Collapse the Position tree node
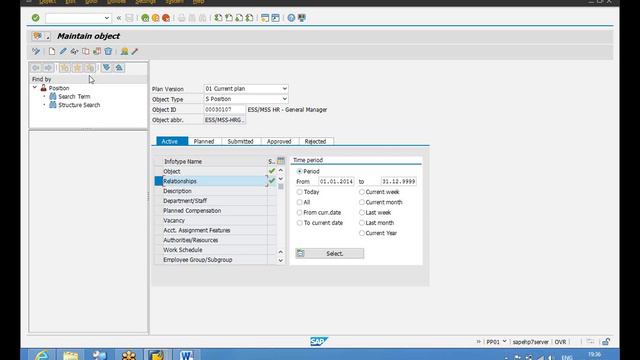640x360 pixels. pyautogui.click(x=35, y=88)
